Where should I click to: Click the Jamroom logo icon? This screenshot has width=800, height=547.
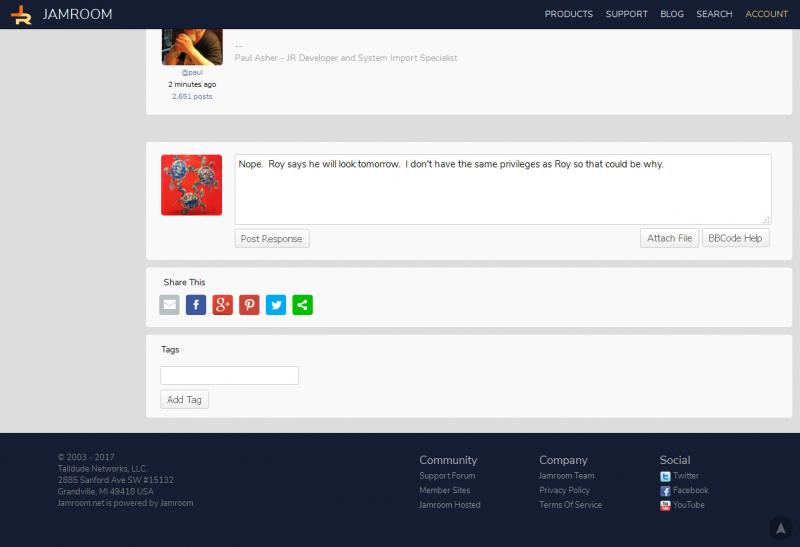pyautogui.click(x=21, y=14)
